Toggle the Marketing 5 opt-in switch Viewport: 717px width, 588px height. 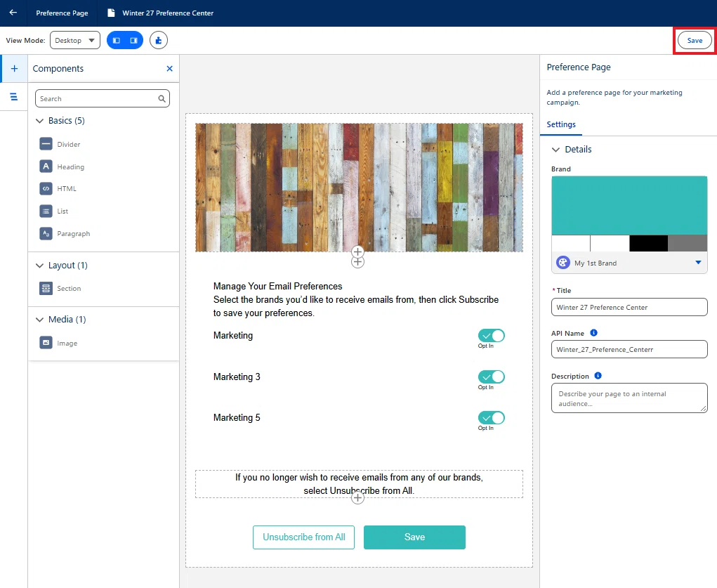492,418
